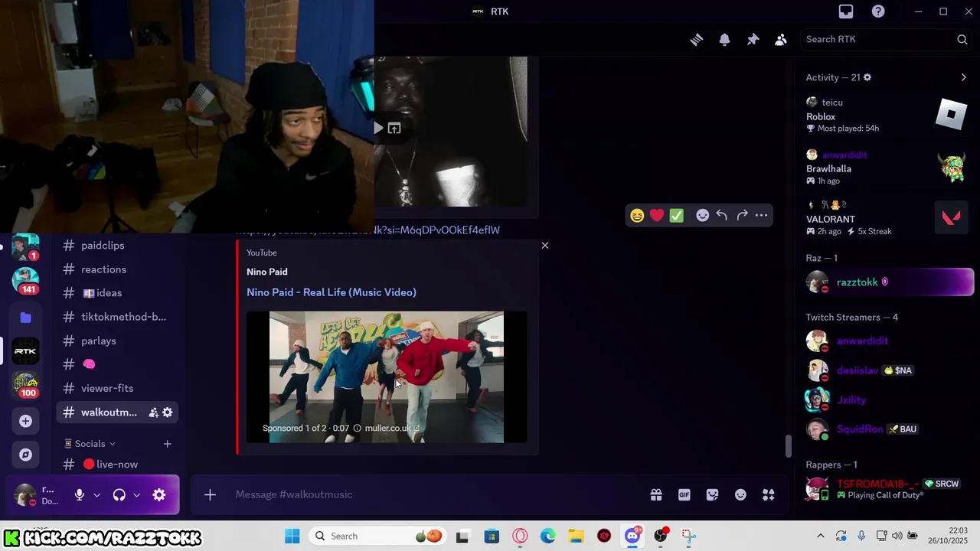980x551 pixels.
Task: Select the RTK server icon
Action: (x=25, y=351)
